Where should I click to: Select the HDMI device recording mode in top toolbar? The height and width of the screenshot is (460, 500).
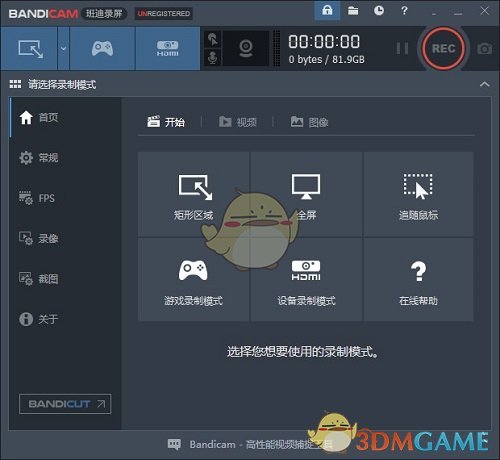click(168, 49)
